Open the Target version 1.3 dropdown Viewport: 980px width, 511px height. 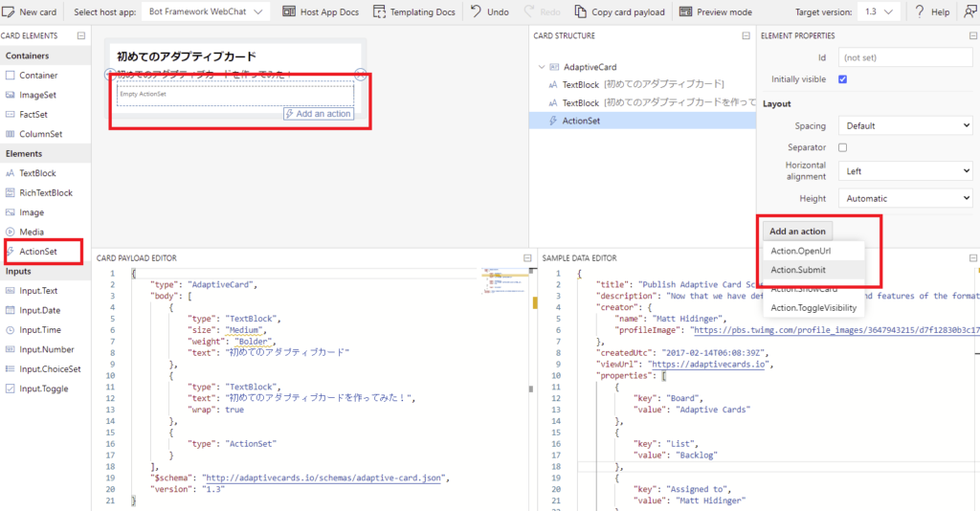coord(879,11)
